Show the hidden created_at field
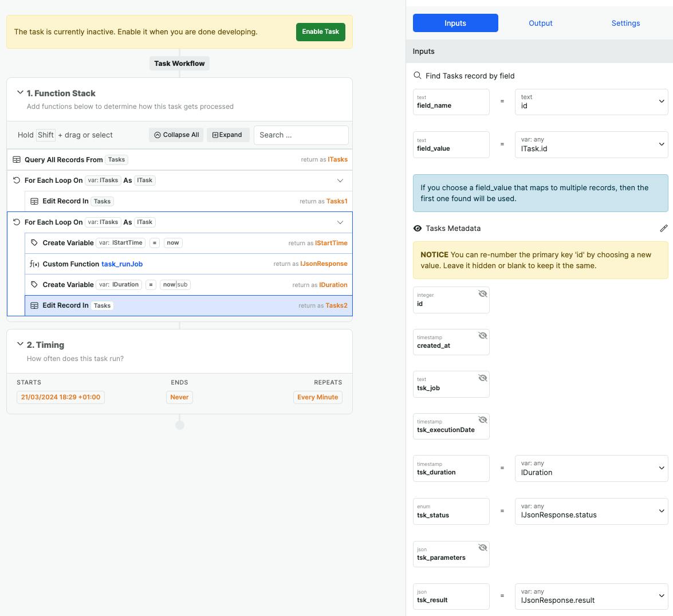673x616 pixels. pyautogui.click(x=482, y=336)
